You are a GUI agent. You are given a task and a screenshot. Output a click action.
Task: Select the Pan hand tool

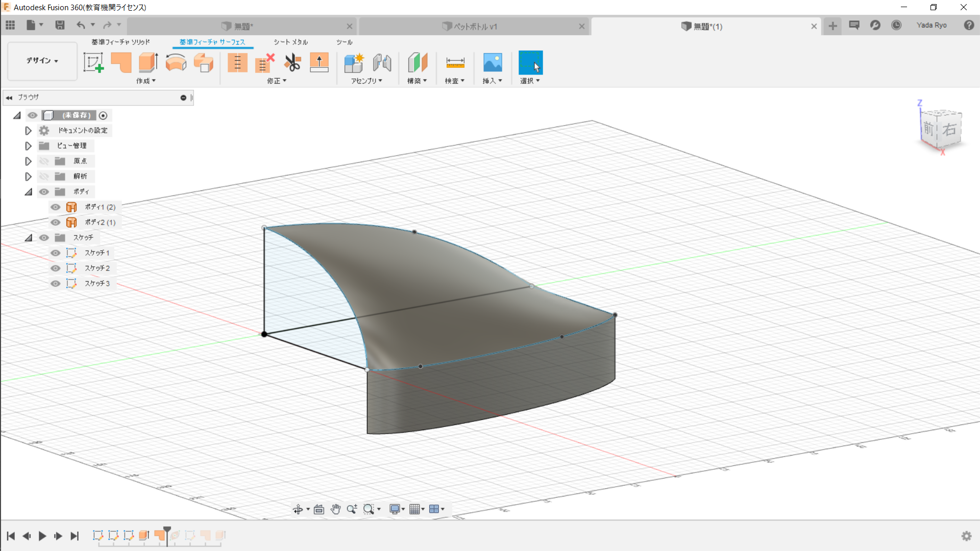coord(335,509)
